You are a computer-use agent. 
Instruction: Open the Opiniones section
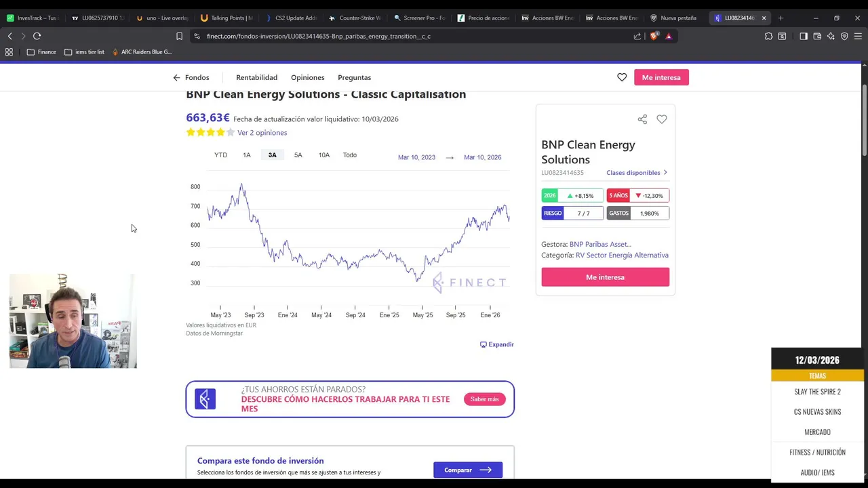pos(308,77)
